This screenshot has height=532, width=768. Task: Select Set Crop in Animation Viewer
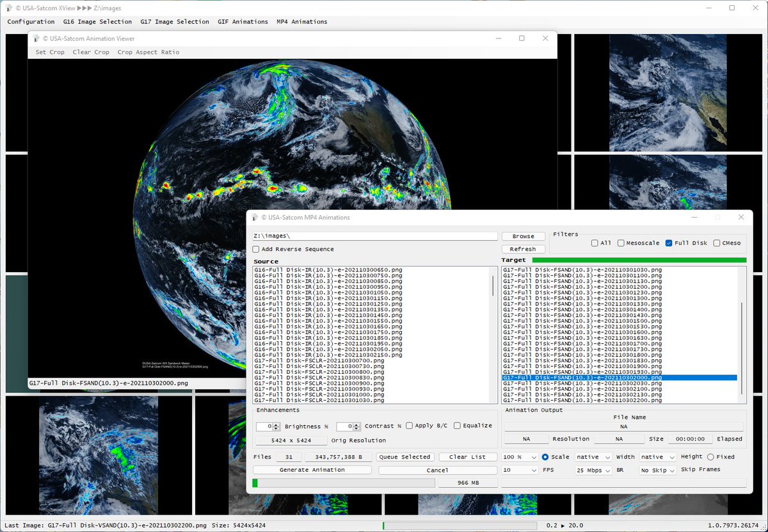[50, 52]
